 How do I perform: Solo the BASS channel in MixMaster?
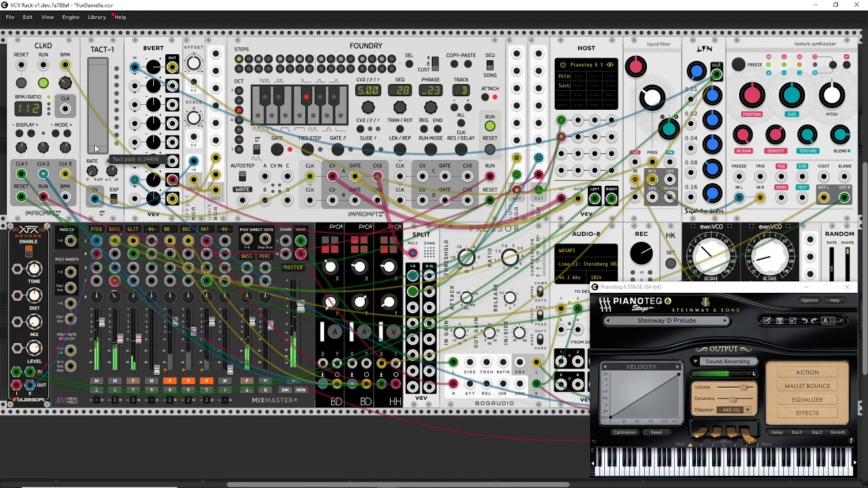click(115, 389)
